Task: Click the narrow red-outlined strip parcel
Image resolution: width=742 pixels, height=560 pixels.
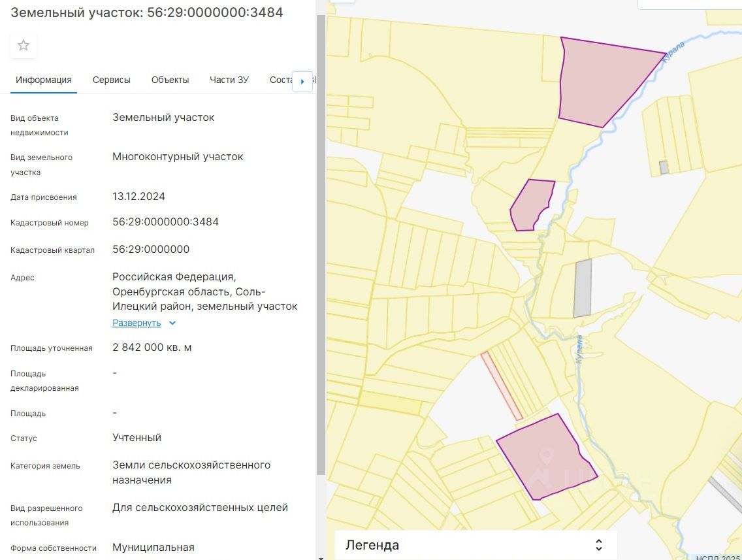Action: 502,386
